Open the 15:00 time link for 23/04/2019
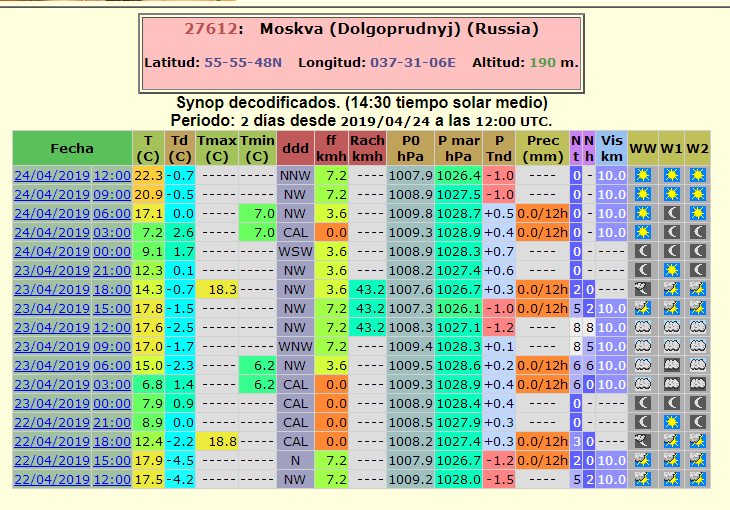Screen dimensions: 730x510 112,308
